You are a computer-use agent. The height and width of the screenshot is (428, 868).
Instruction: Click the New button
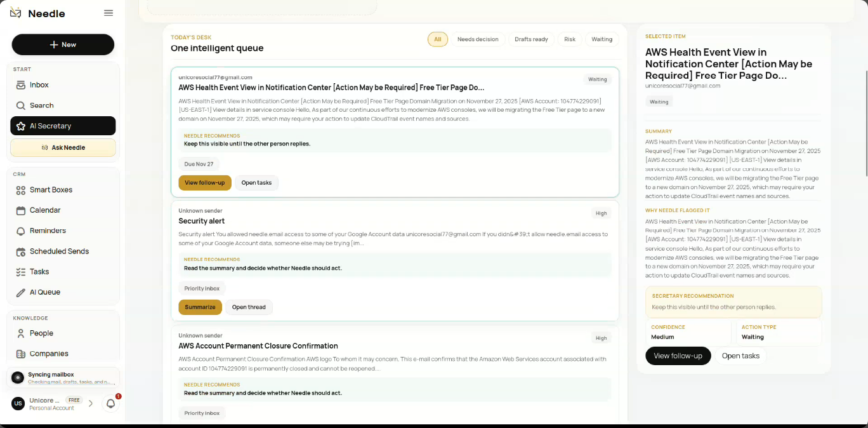click(x=63, y=44)
